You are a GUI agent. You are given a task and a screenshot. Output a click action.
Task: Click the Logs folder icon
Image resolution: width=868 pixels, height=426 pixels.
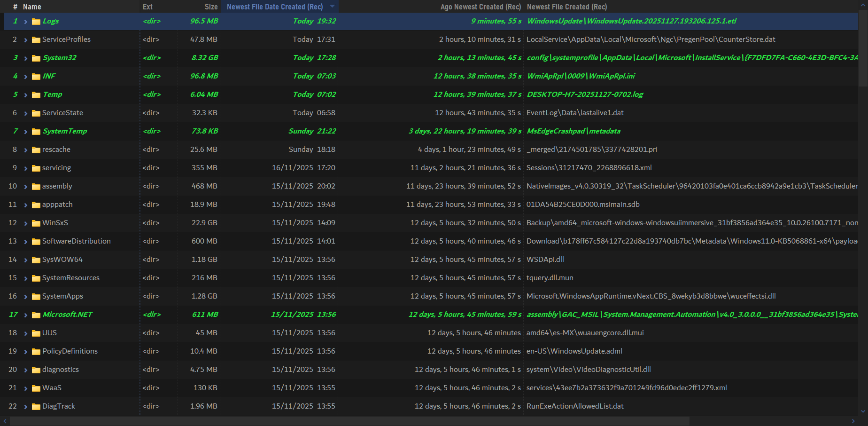click(x=36, y=22)
